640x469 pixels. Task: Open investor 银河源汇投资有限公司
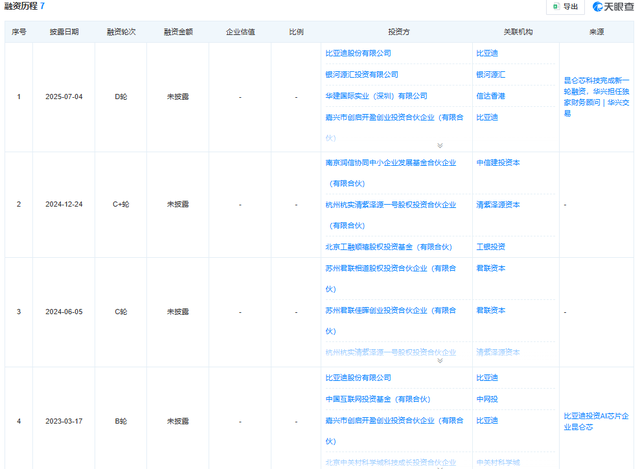(x=362, y=74)
